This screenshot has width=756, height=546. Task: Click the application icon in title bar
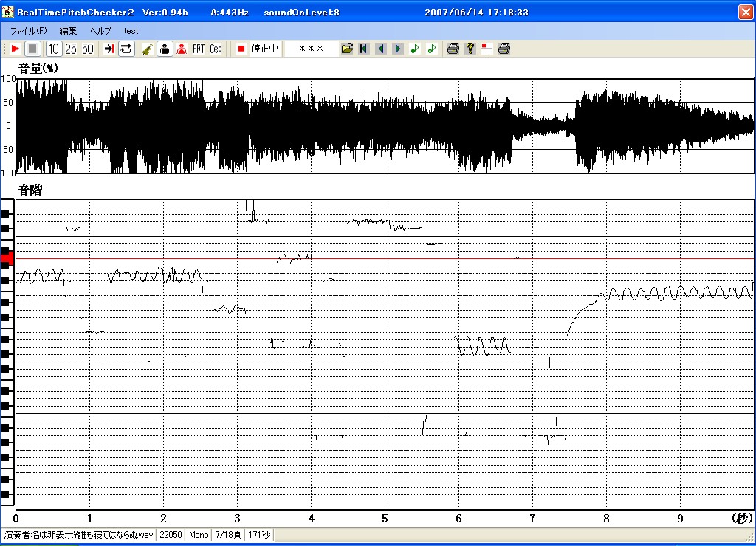tap(7, 12)
